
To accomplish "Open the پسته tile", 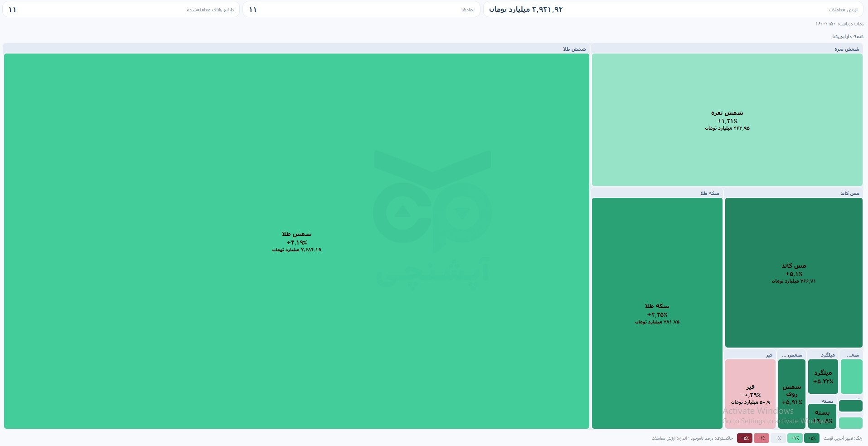I will click(x=822, y=416).
